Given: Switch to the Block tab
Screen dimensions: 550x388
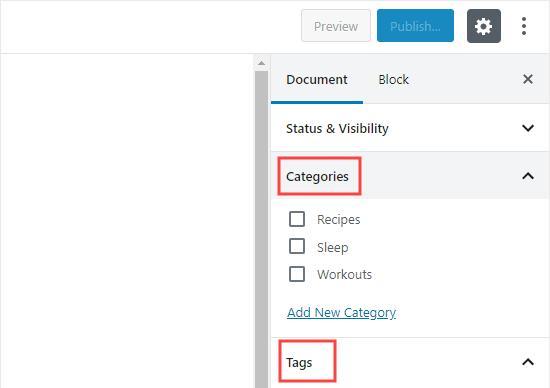Looking at the screenshot, I should click(x=394, y=80).
